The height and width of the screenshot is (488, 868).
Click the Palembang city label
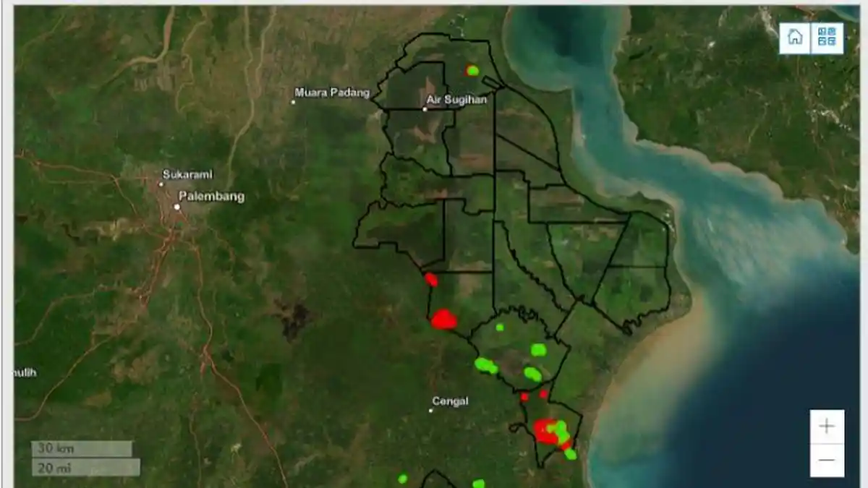[211, 196]
